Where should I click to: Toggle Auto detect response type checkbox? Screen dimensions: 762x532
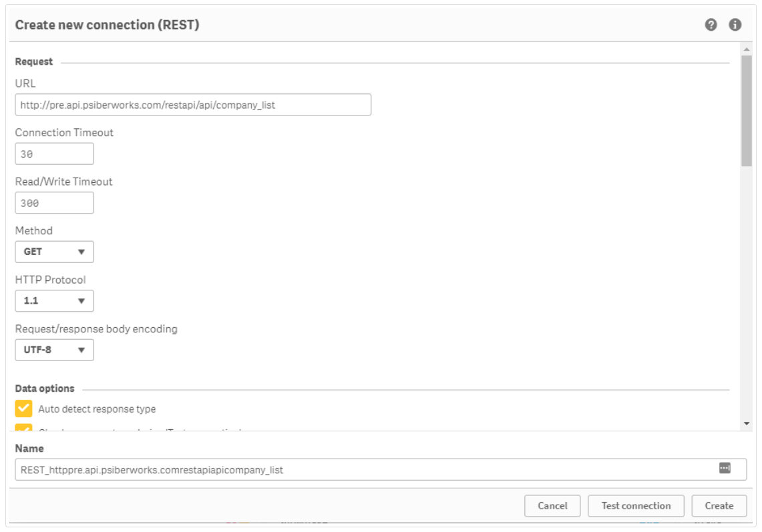[24, 409]
